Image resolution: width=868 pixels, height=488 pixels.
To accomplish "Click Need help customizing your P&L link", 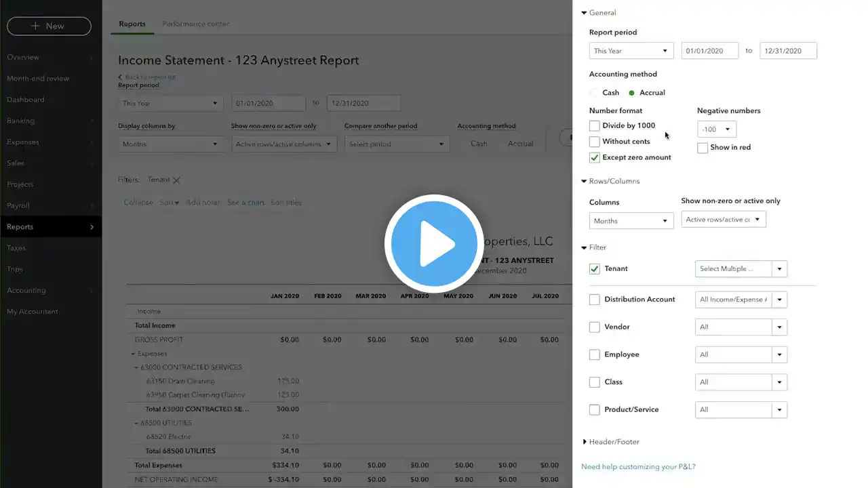I will point(638,467).
